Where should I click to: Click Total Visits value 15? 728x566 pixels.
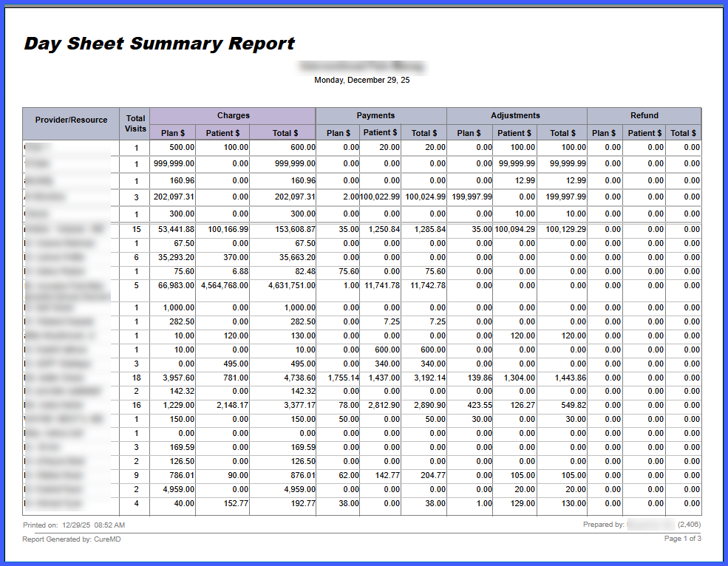[x=136, y=229]
